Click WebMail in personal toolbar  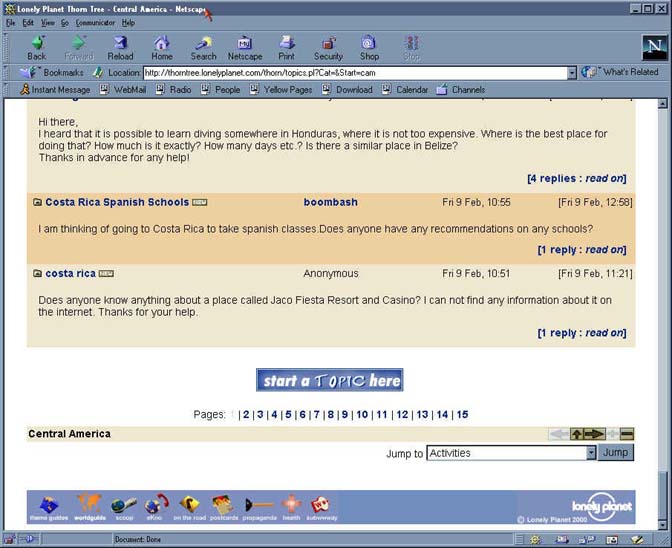[x=123, y=90]
